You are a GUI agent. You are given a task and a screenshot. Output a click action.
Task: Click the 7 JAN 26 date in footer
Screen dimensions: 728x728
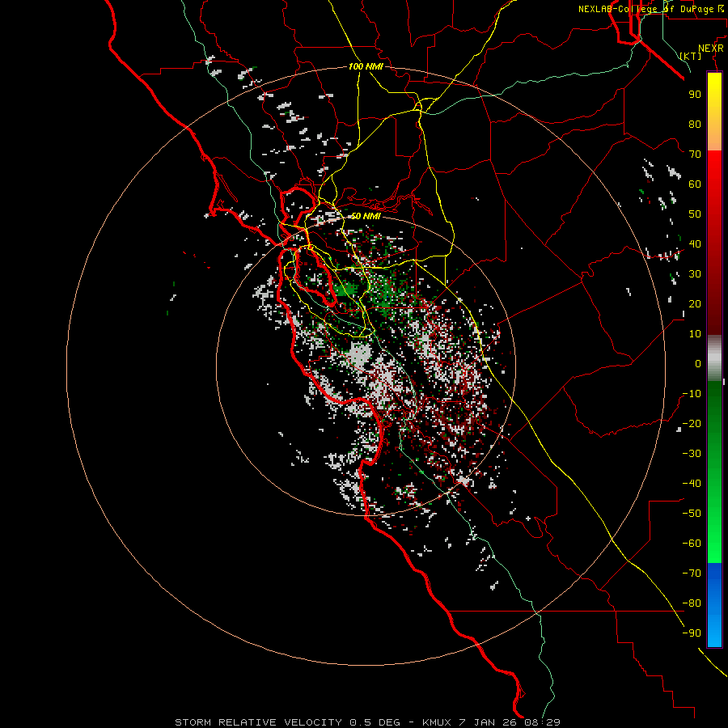pos(488,722)
